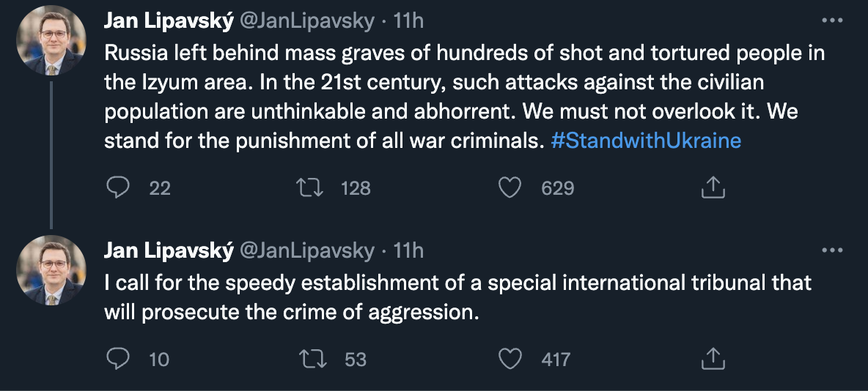Image resolution: width=868 pixels, height=391 pixels.
Task: Share the special international tribunal tweet
Action: [x=713, y=359]
